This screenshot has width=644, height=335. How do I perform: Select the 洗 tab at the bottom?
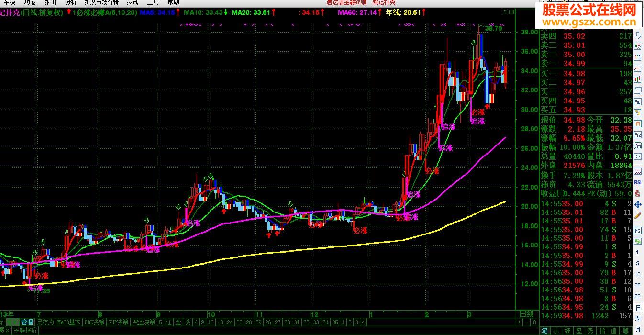click(x=188, y=323)
